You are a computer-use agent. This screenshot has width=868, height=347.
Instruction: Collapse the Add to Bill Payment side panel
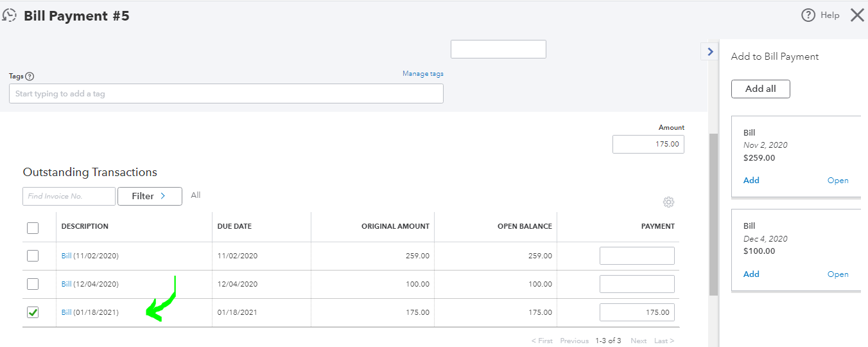pyautogui.click(x=710, y=51)
